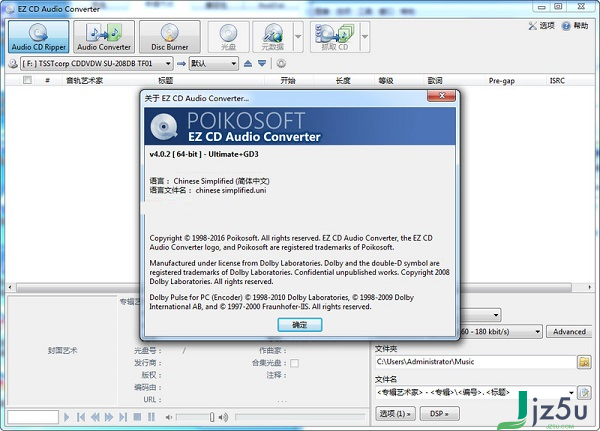Open 选项 options in top right
The image size is (600, 431).
(x=541, y=26)
